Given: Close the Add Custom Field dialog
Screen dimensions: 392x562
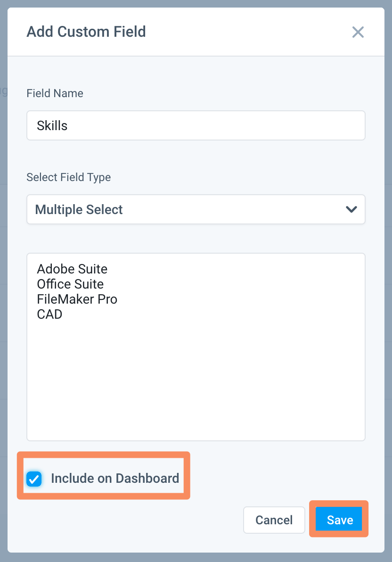Looking at the screenshot, I should [358, 32].
